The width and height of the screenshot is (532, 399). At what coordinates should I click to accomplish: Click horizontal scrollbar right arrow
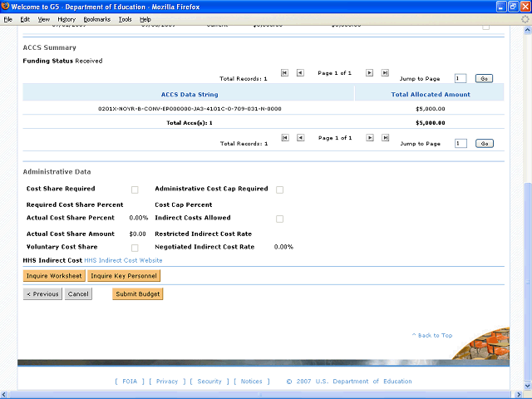[x=519, y=395]
